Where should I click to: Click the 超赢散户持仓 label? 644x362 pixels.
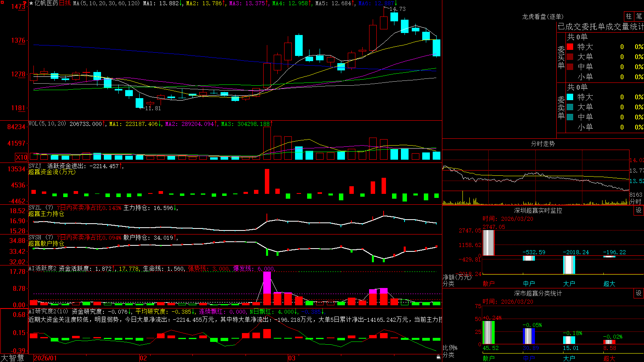point(46,243)
